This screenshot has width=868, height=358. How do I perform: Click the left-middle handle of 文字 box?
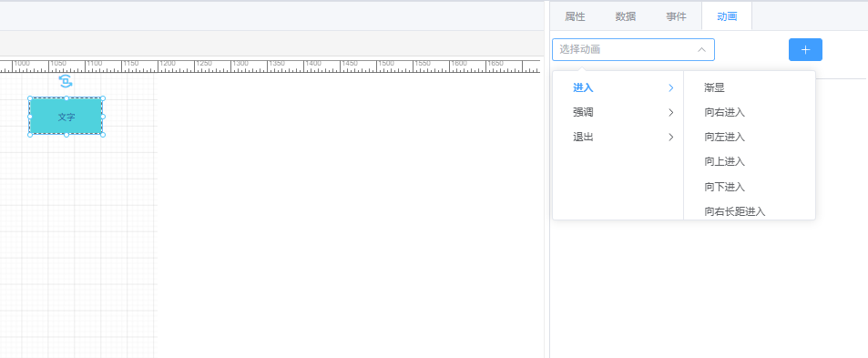30,117
